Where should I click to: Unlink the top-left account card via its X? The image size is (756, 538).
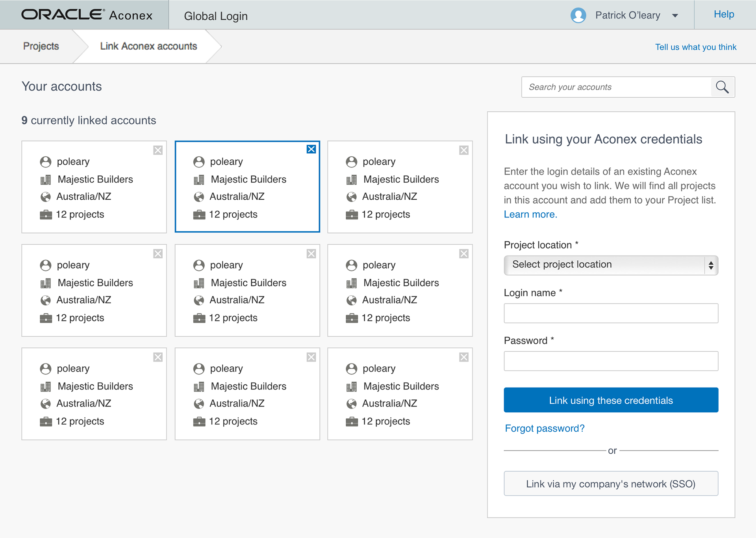(x=158, y=150)
